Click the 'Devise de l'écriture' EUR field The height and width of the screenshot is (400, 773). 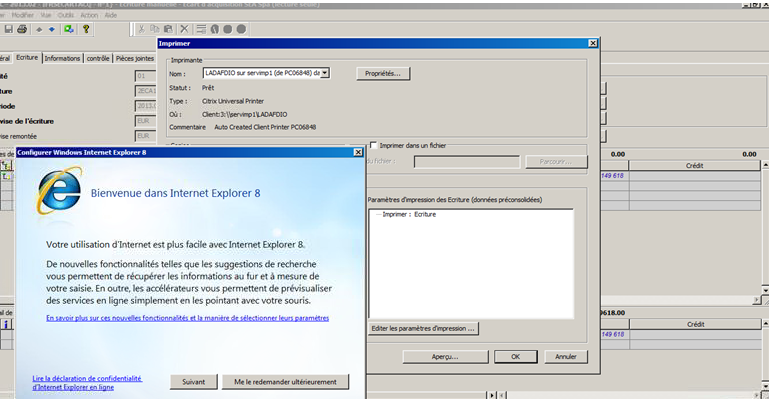(x=145, y=121)
